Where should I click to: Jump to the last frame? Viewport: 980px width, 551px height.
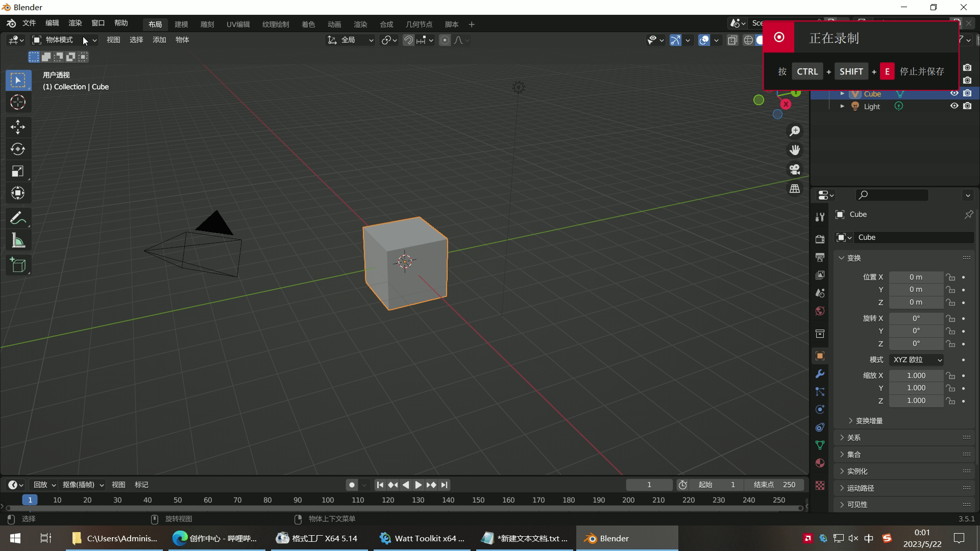click(445, 485)
